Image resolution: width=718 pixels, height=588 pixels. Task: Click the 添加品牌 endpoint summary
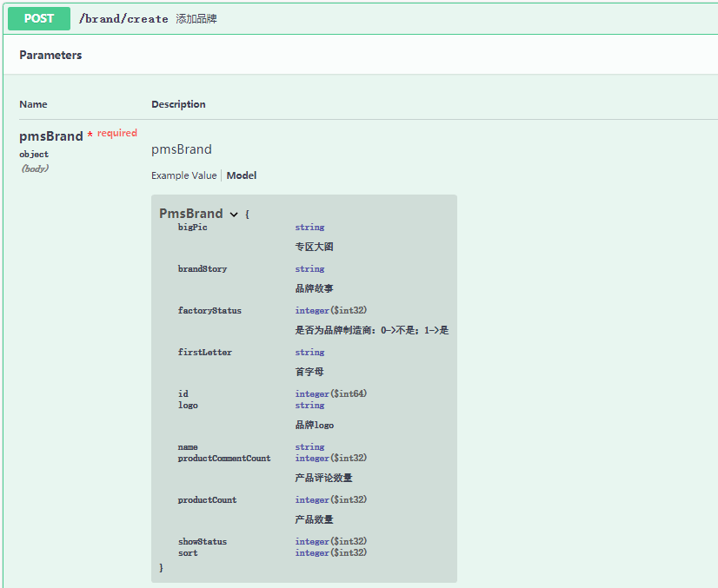click(196, 19)
